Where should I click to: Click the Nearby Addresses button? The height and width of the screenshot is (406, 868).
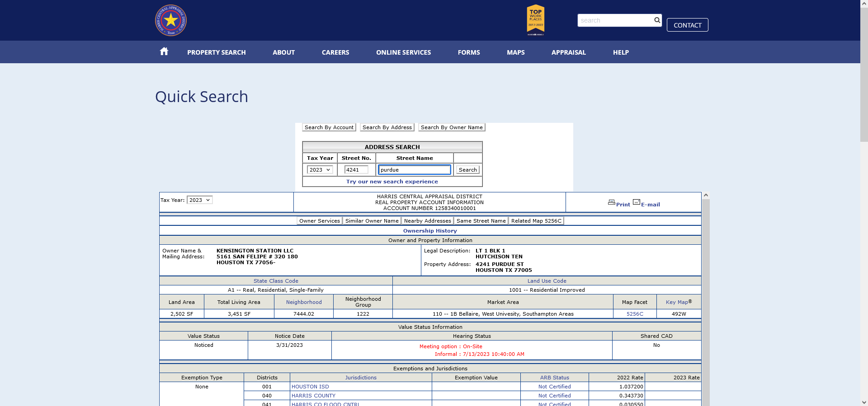pyautogui.click(x=428, y=221)
